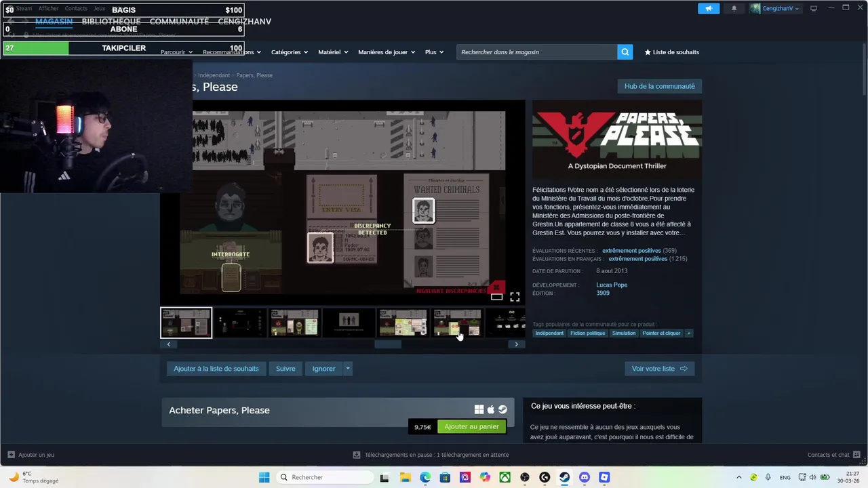The height and width of the screenshot is (488, 868).
Task: Click the taskbar Rechercher search box
Action: pyautogui.click(x=325, y=477)
